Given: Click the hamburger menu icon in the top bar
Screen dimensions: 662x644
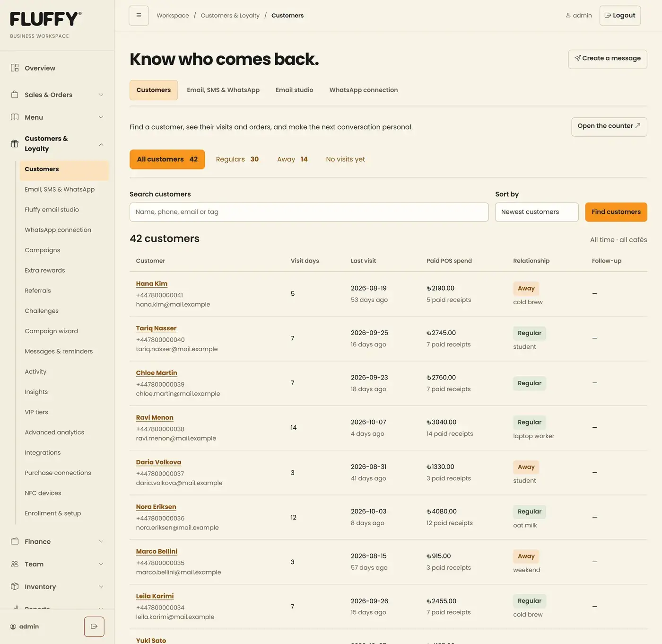Looking at the screenshot, I should click(x=139, y=16).
